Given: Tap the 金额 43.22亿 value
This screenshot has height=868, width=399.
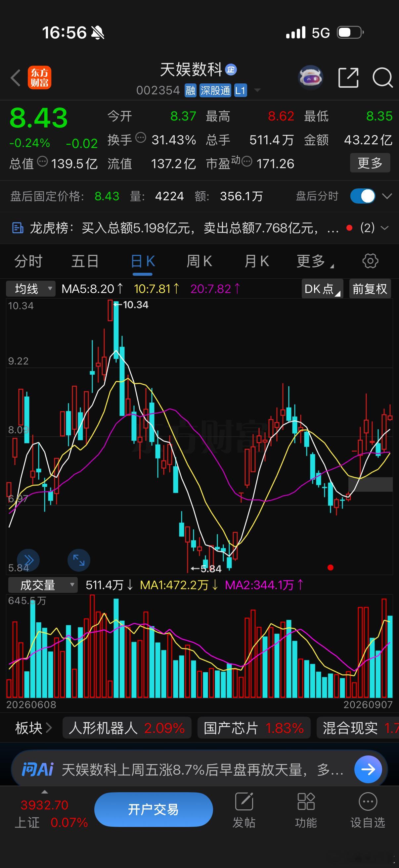Looking at the screenshot, I should click(x=368, y=140).
